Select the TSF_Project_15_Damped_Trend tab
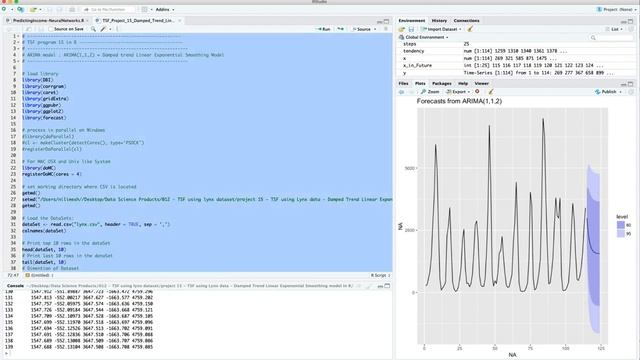 [138, 20]
